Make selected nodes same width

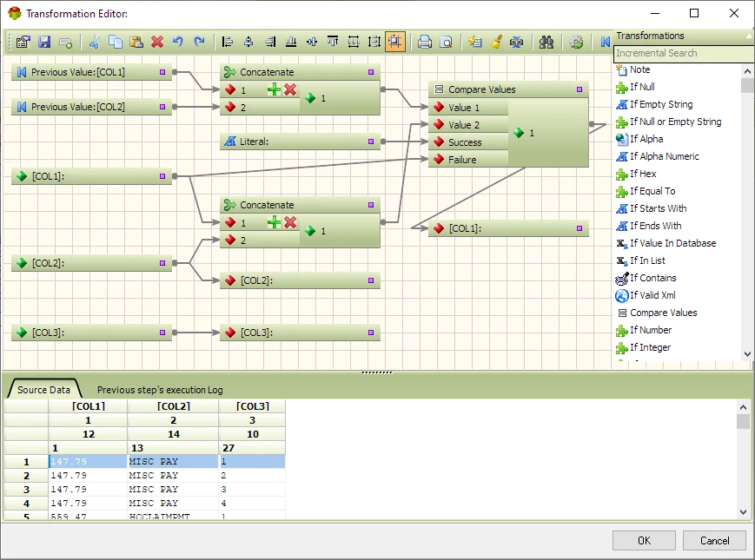[354, 42]
